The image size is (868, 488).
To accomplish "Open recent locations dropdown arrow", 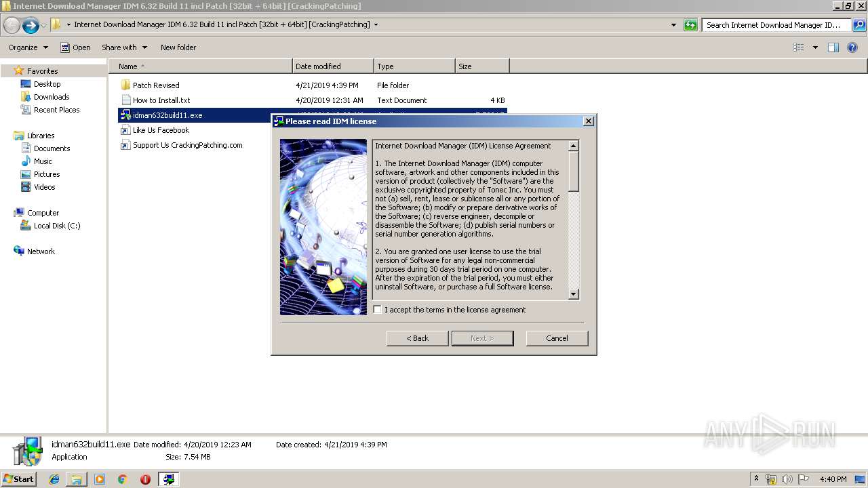I will click(44, 26).
